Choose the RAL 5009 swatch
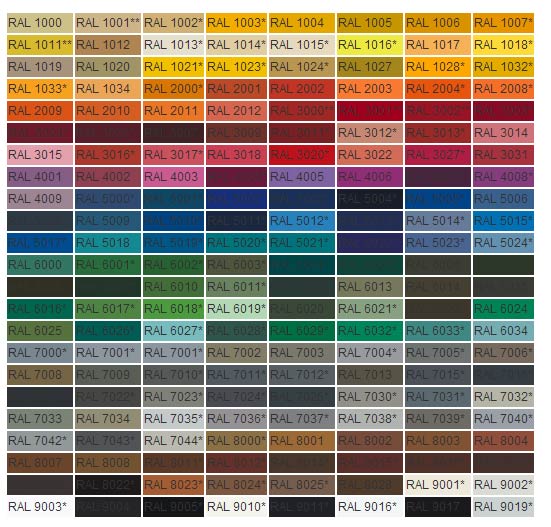551x527 pixels. [x=108, y=221]
